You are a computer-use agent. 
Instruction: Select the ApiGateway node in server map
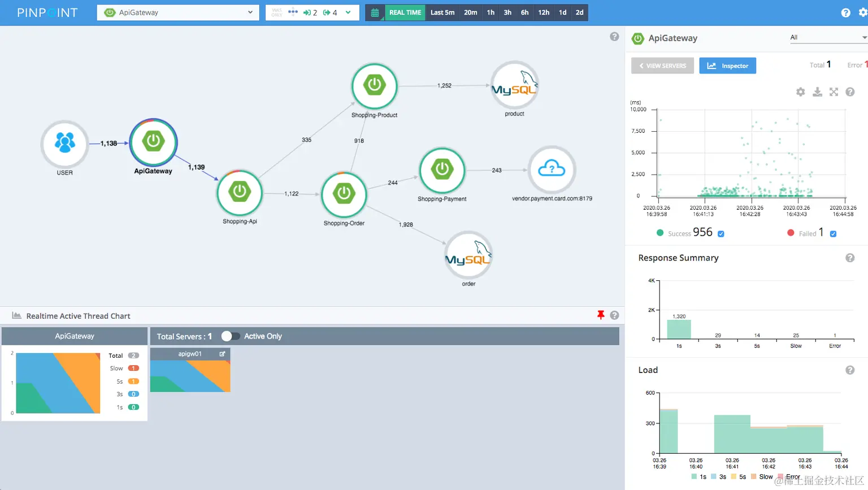pyautogui.click(x=153, y=142)
